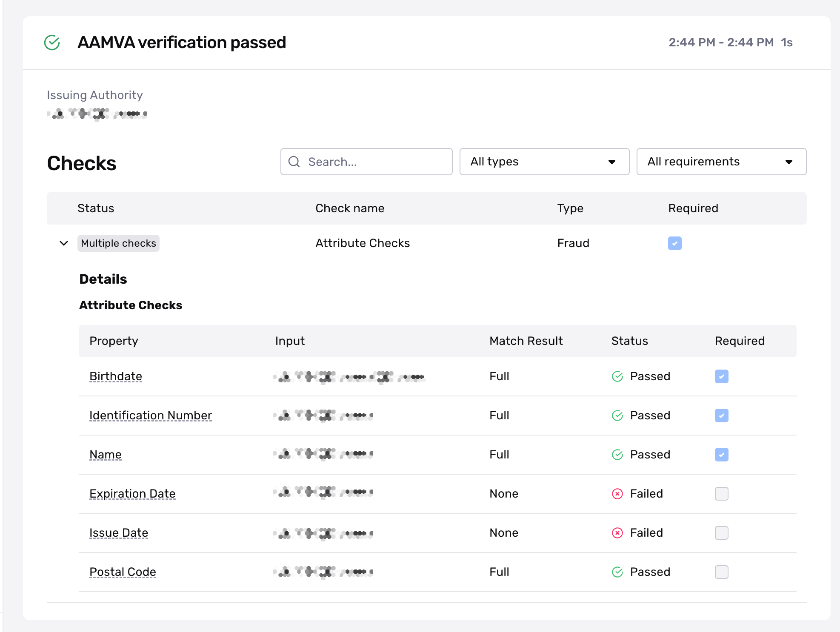This screenshot has height=632, width=840.
Task: Click the search magnifier icon
Action: 294,162
